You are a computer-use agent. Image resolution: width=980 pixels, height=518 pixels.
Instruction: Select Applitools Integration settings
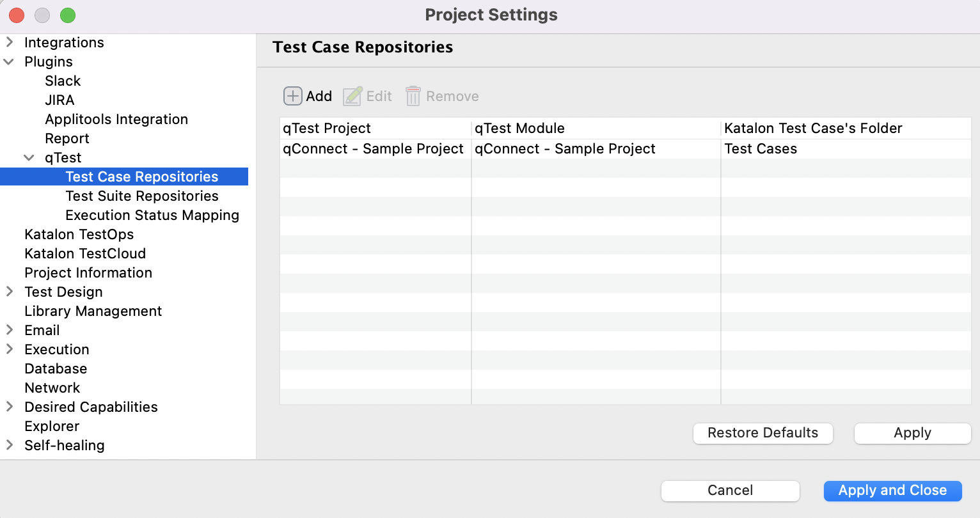pyautogui.click(x=116, y=119)
